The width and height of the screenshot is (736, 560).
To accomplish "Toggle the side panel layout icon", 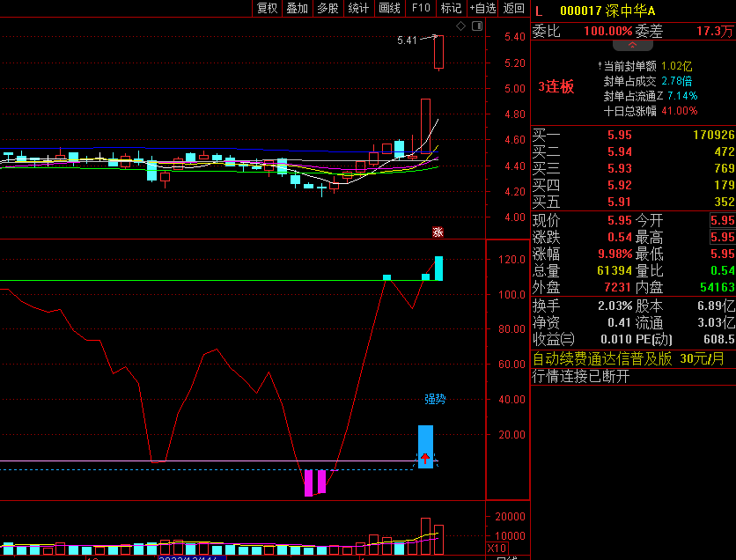I will tap(477, 26).
